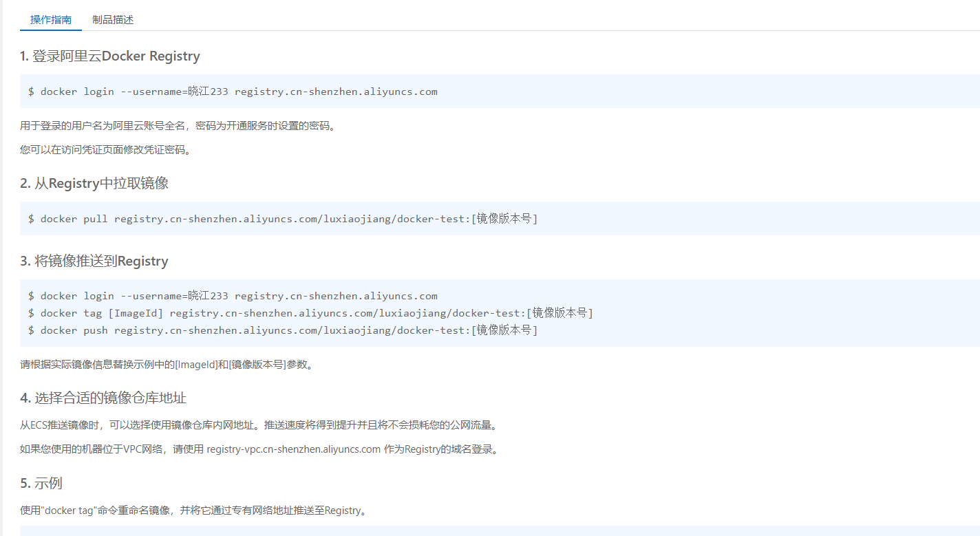This screenshot has height=536, width=980.
Task: Click the paragraph starting with 从ECS推送镜像时
Action: pos(258,425)
